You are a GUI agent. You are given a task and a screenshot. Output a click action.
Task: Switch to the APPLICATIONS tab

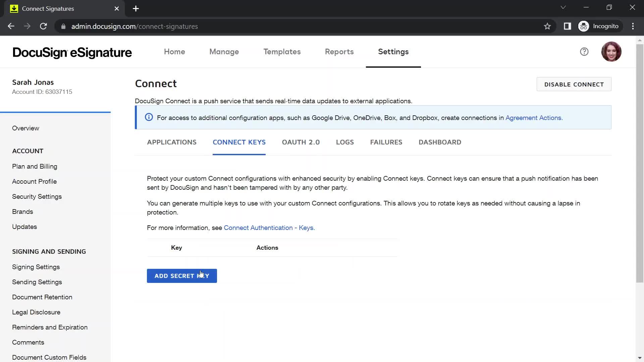coord(172,142)
